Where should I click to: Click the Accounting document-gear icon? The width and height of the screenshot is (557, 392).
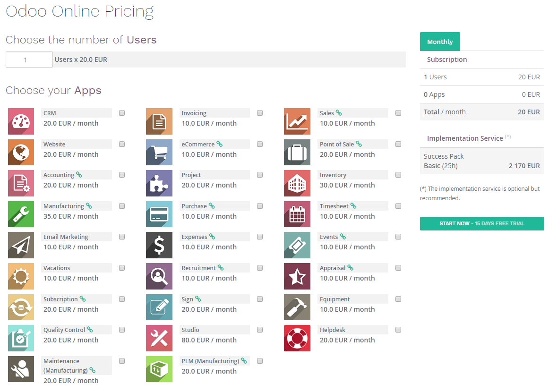[21, 183]
